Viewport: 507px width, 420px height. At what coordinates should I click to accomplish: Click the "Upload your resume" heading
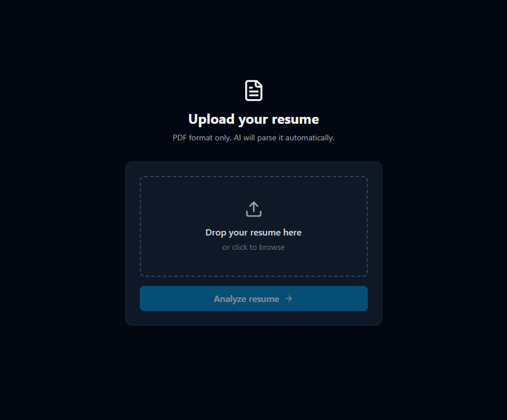pyautogui.click(x=253, y=119)
